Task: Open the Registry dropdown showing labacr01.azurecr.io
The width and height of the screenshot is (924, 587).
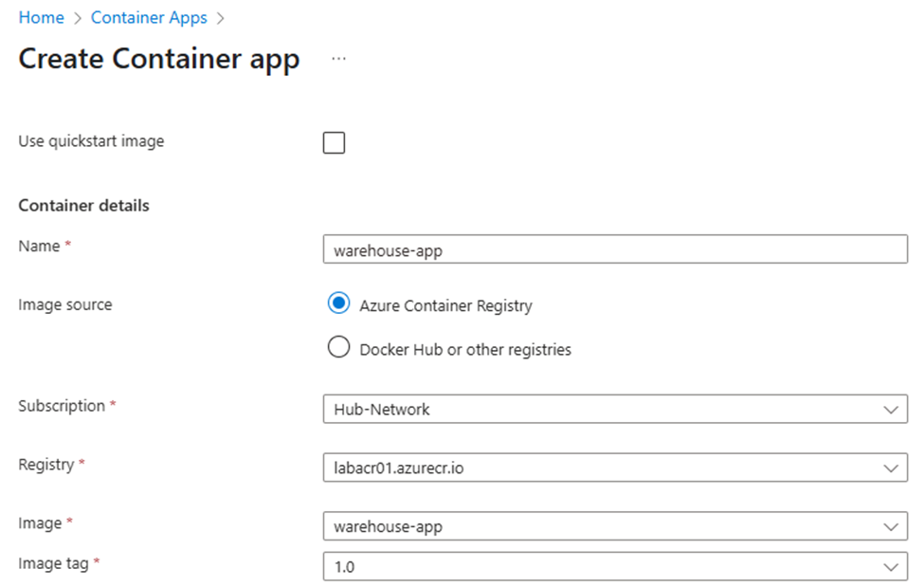Action: click(615, 468)
